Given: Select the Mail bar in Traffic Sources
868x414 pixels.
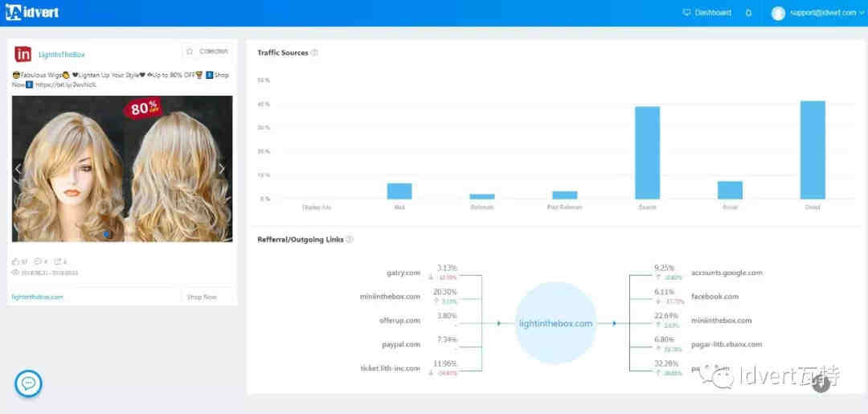Looking at the screenshot, I should (x=399, y=191).
